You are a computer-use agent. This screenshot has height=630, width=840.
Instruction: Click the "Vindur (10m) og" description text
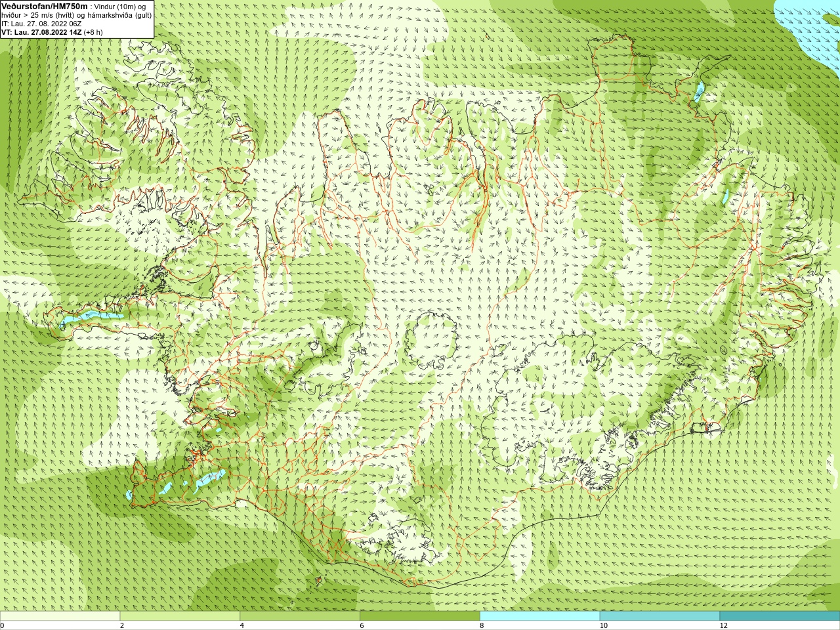tap(120, 7)
